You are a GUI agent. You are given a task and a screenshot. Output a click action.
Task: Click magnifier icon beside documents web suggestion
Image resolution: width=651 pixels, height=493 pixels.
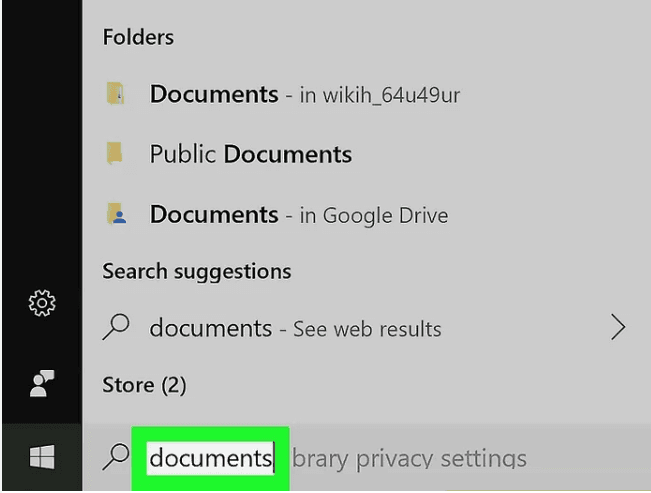click(117, 328)
